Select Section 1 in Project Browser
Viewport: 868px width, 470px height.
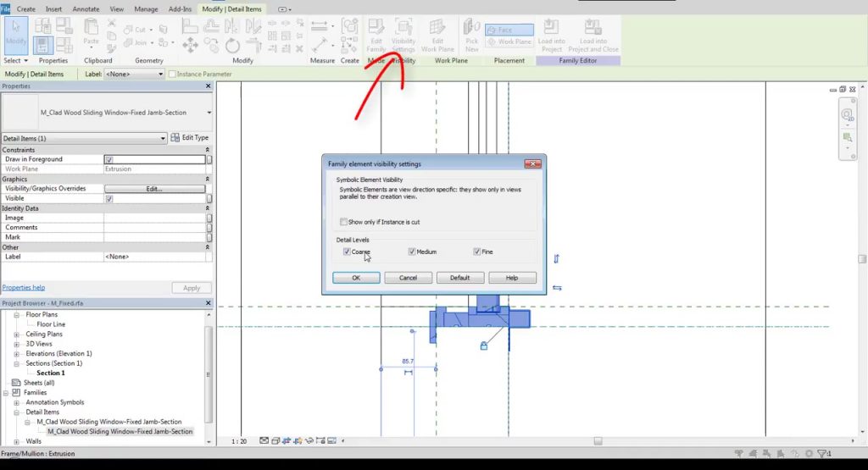point(51,373)
